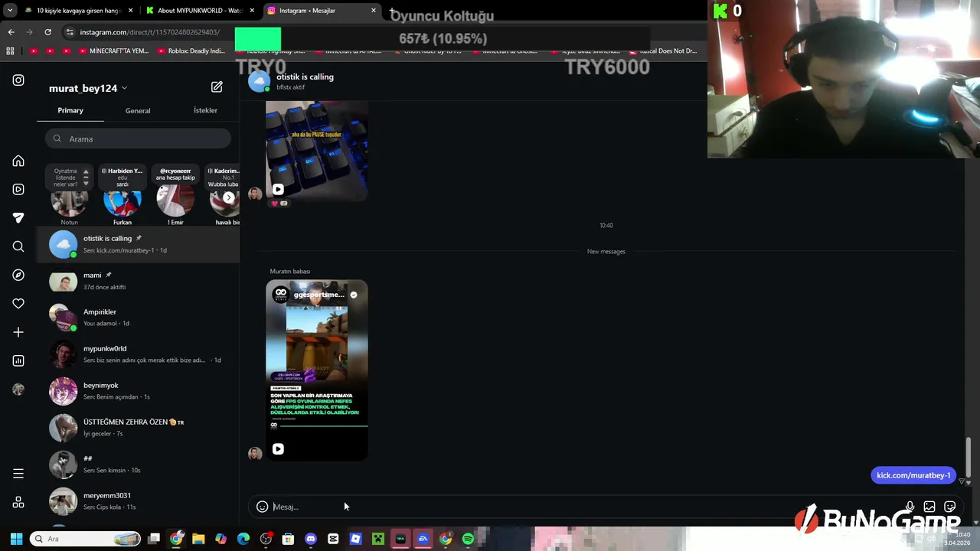Viewport: 980px width, 551px height.
Task: Open the beynimyok conversation
Action: click(138, 391)
